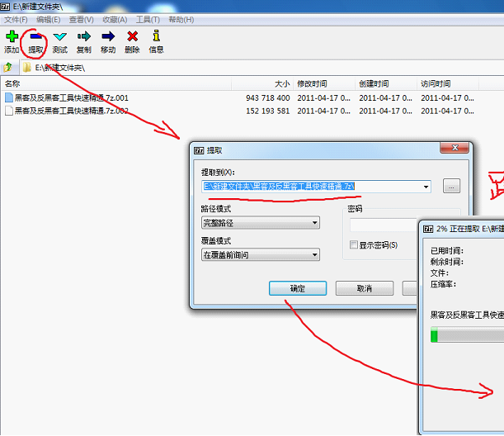Screen dimensions: 504x436
Task: Click the Copy (复制) toolbar icon
Action: pyautogui.click(x=84, y=36)
